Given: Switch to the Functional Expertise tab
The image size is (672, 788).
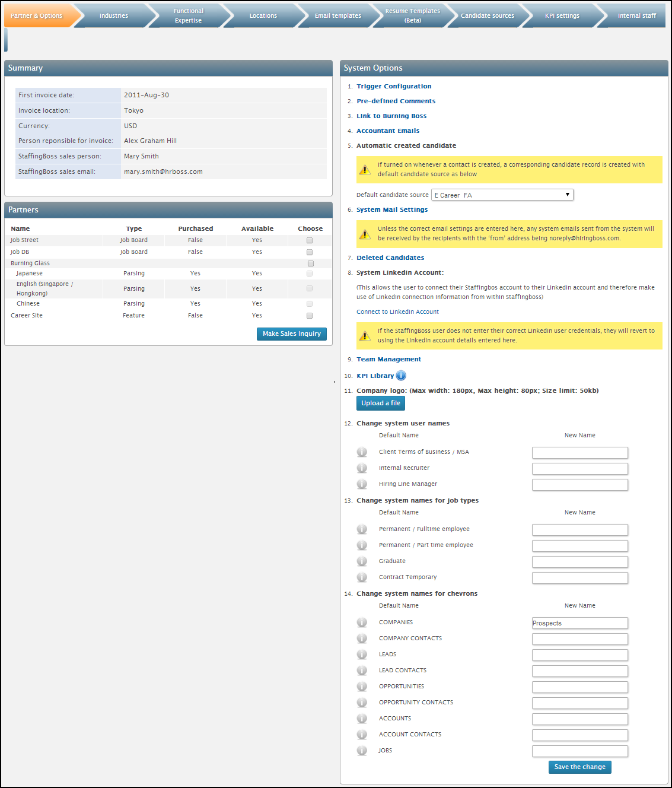Looking at the screenshot, I should (188, 15).
